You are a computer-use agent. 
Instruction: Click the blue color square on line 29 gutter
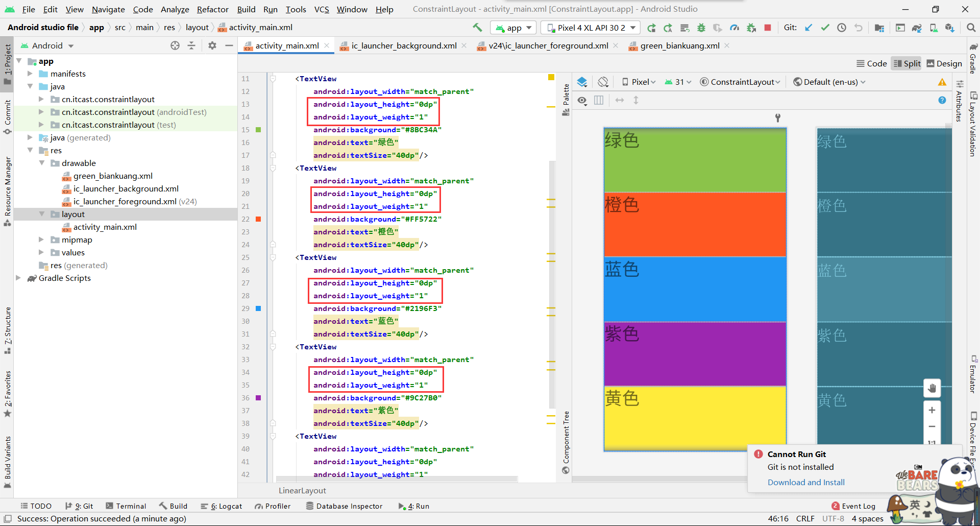(x=258, y=308)
